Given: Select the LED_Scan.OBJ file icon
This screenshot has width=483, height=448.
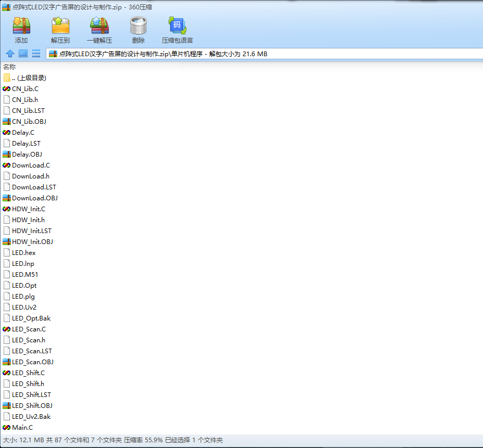Looking at the screenshot, I should [x=6, y=362].
